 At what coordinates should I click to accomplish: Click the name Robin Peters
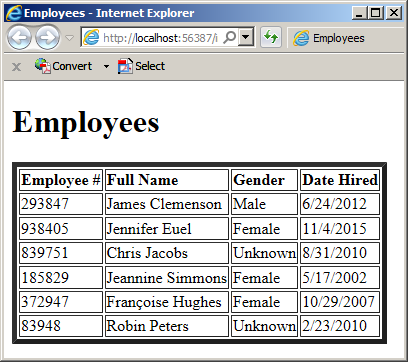coord(167,326)
